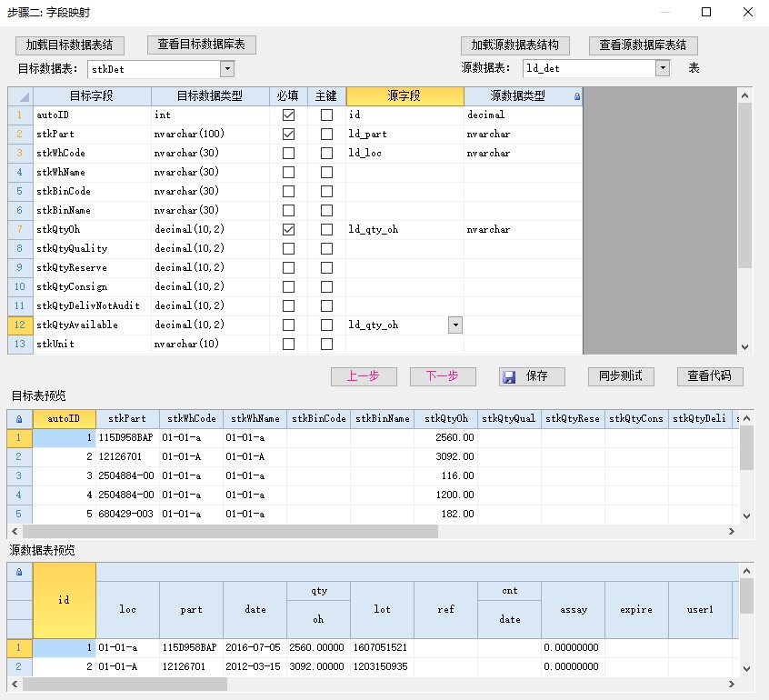This screenshot has height=700, width=769.
Task: Select all via mapping grid corner triangle
Action: 21,96
